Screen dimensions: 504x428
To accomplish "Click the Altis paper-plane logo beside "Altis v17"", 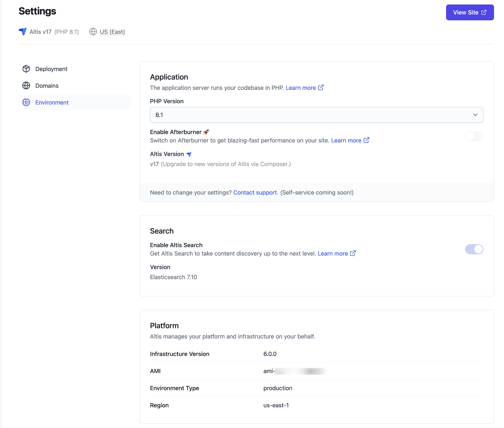I will (23, 31).
